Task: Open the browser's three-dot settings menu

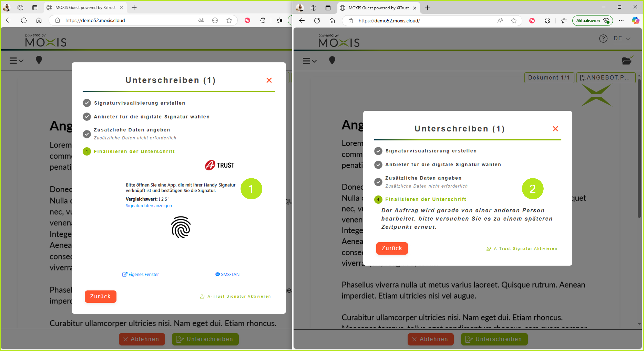Action: pyautogui.click(x=621, y=20)
